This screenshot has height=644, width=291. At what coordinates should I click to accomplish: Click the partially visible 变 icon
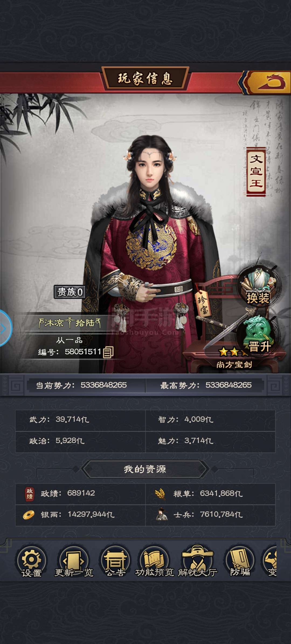click(x=270, y=563)
